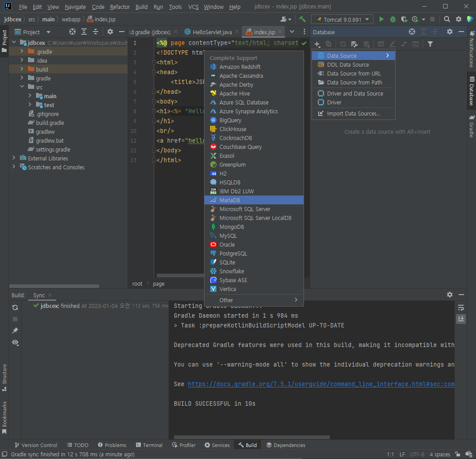Open the editor tabs overflow dropdown
The height and width of the screenshot is (459, 476).
[292, 32]
